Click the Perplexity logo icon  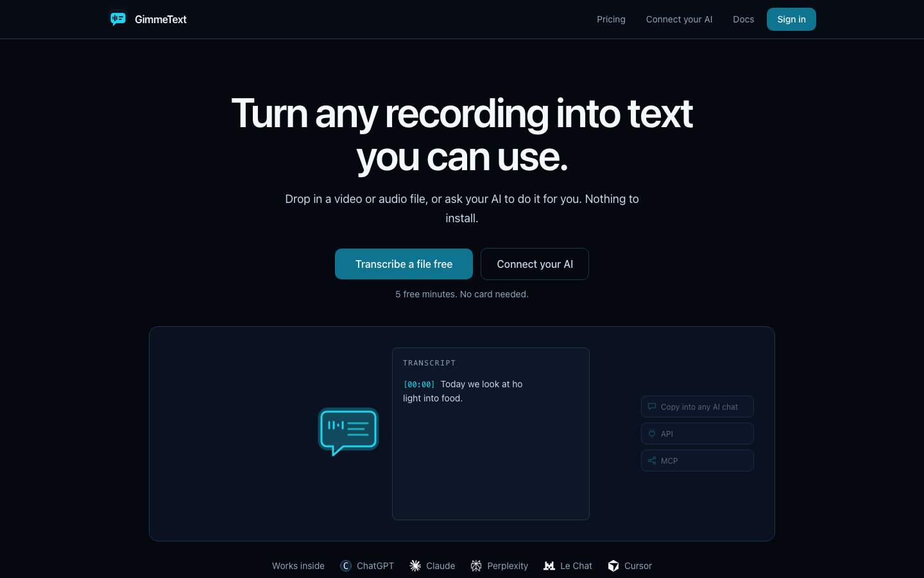pyautogui.click(x=476, y=566)
